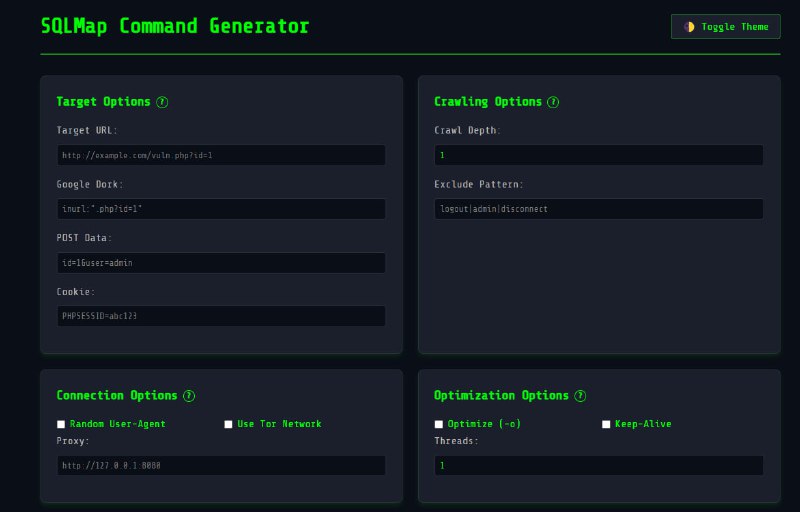Click the Target URL: label
Viewport: 800px width, 512px height.
(87, 131)
